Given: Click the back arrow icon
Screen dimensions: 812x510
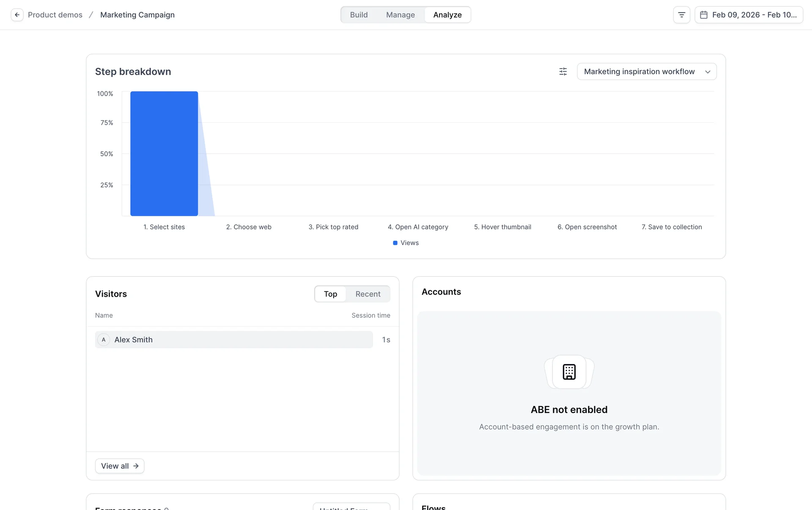Looking at the screenshot, I should pos(17,15).
